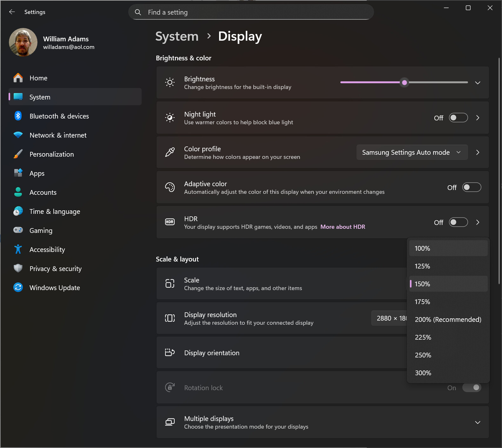This screenshot has height=448, width=502.
Task: Expand the Multiple displays section
Action: [477, 422]
